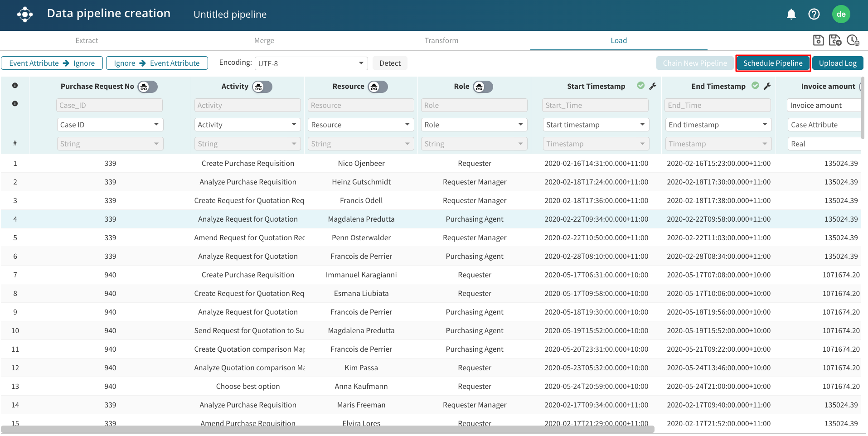Click the save pipeline floppy disk icon
Viewport: 868px width, 436px height.
pos(818,40)
